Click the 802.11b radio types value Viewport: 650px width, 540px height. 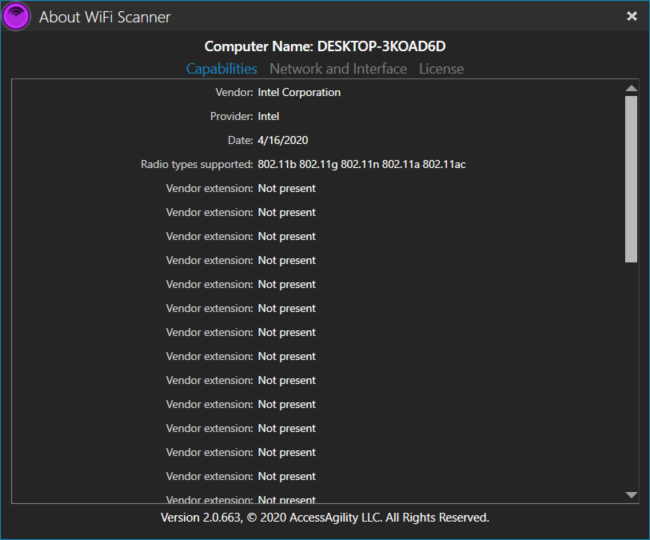click(361, 165)
